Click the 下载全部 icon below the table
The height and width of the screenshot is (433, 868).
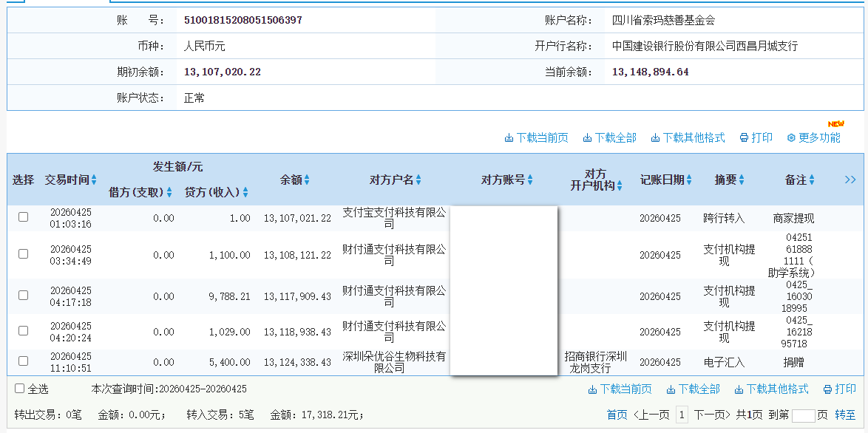[x=671, y=390]
